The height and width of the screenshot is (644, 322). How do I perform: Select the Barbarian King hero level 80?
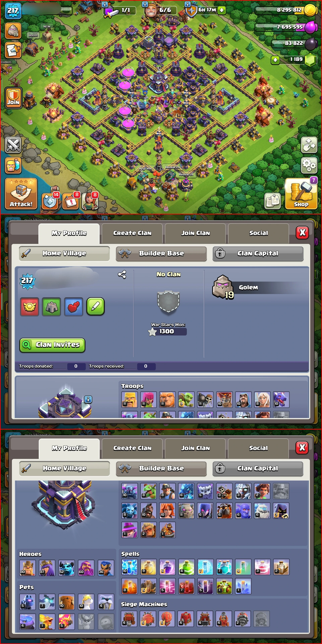point(28,568)
